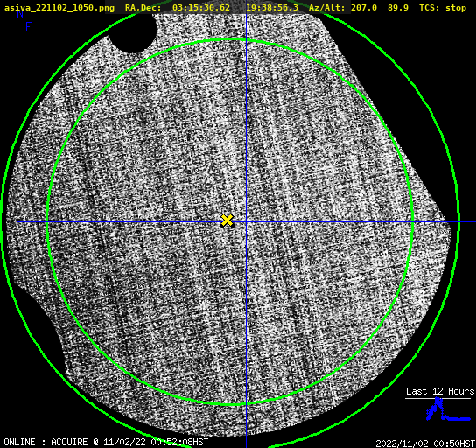Click the yellow X telescope pointing marker
Image resolution: width=476 pixels, height=448 pixels.
click(x=227, y=220)
